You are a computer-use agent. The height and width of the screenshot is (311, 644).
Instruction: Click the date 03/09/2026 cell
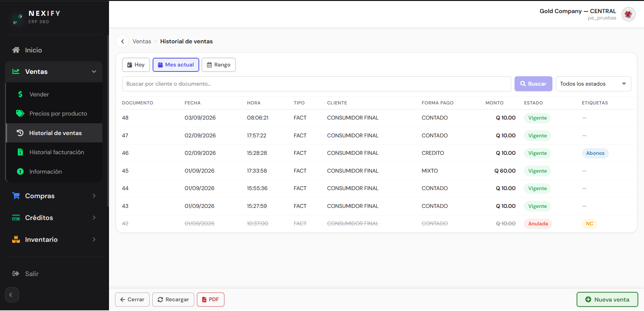tap(200, 118)
